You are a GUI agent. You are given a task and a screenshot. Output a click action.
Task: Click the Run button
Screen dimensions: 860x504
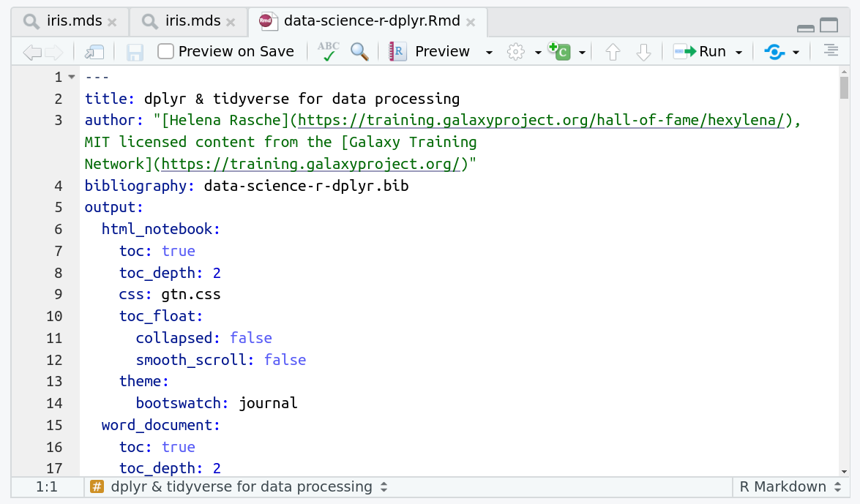tap(700, 51)
